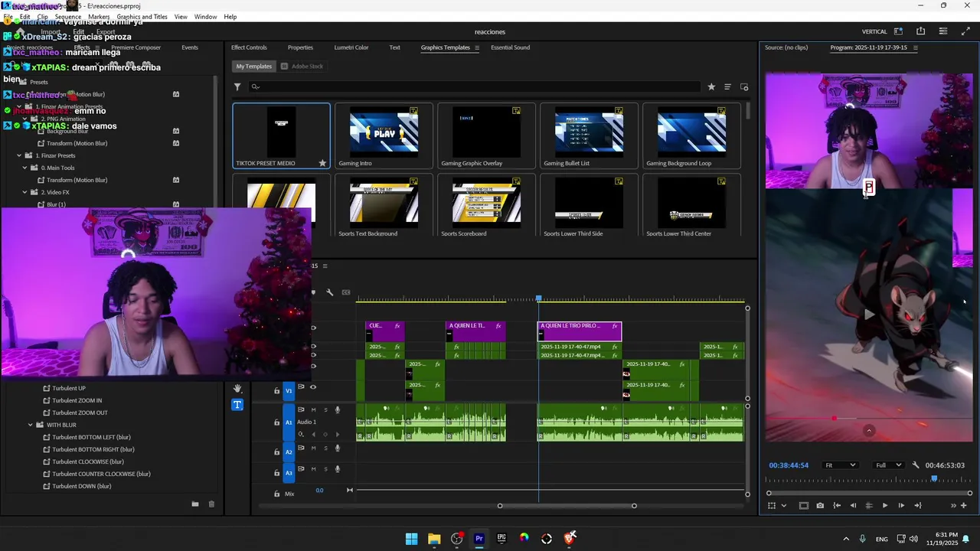
Task: Open the Graphics and Titles menu
Action: (142, 17)
